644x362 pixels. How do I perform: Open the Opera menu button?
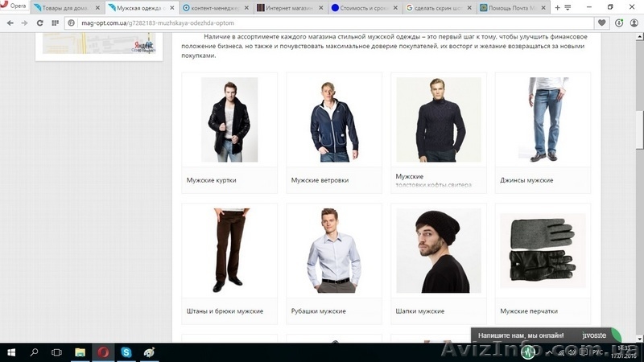(14, 7)
